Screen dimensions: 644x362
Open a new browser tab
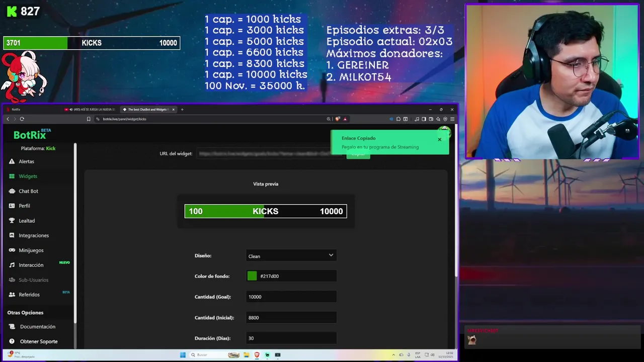(182, 109)
